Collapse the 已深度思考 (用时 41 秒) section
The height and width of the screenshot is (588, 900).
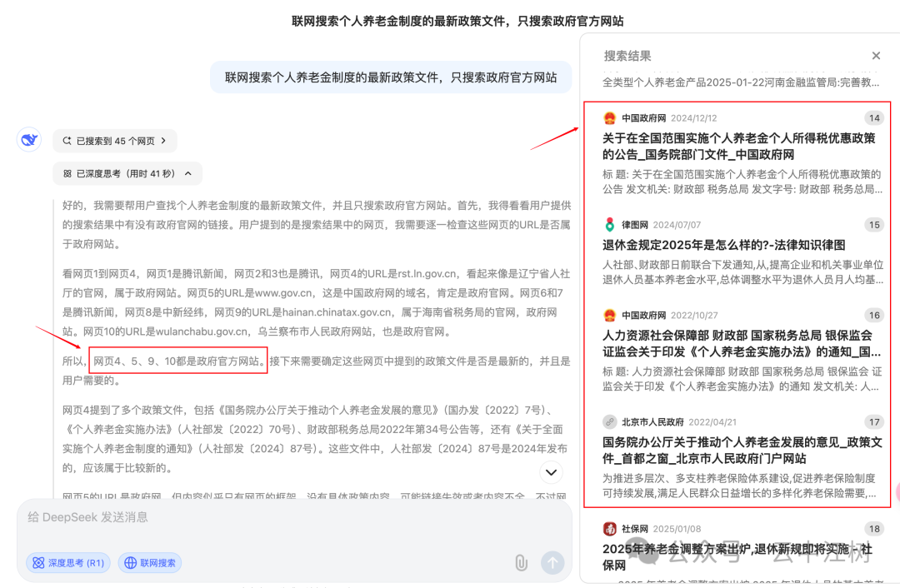(127, 174)
